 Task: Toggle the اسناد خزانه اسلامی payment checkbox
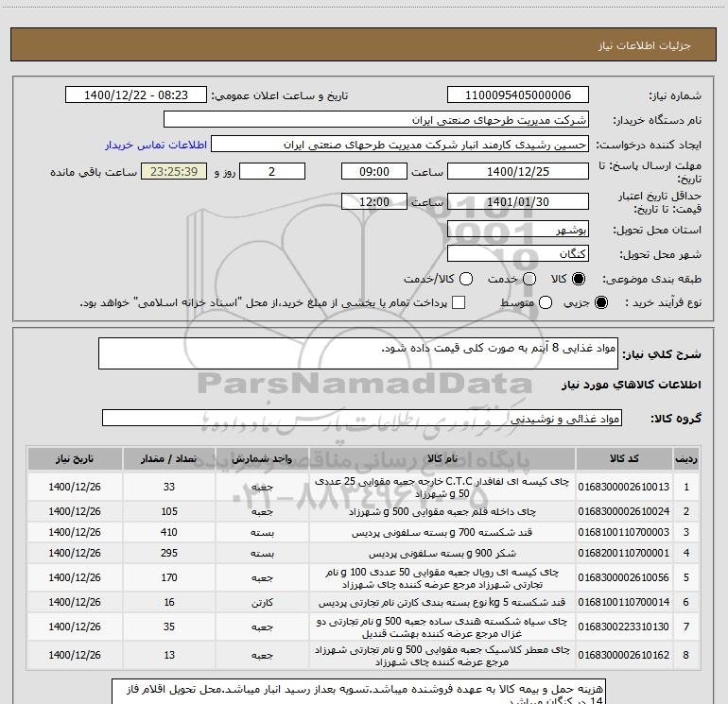pyautogui.click(x=459, y=302)
